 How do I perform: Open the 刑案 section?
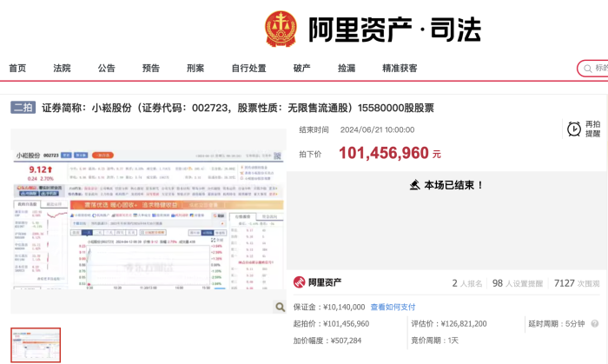point(195,69)
